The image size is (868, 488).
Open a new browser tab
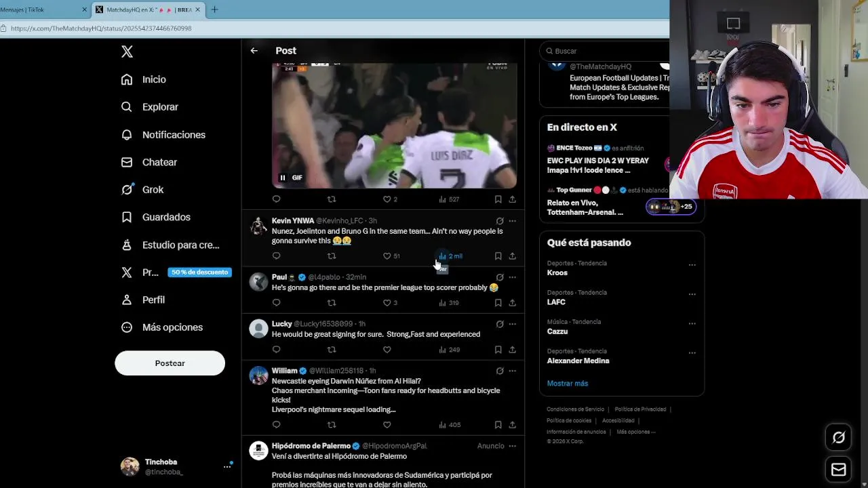[x=214, y=9]
